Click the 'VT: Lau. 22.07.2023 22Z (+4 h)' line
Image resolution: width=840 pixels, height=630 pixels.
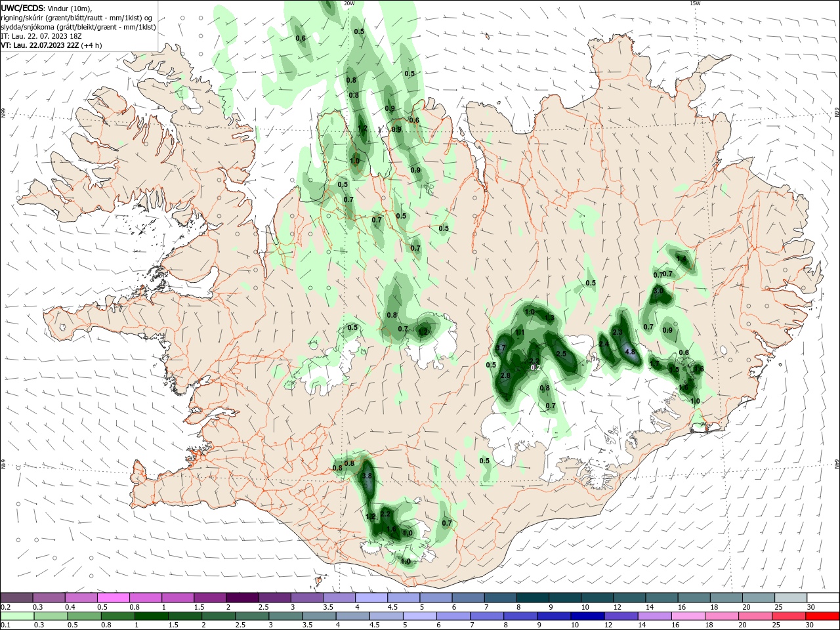pos(52,45)
